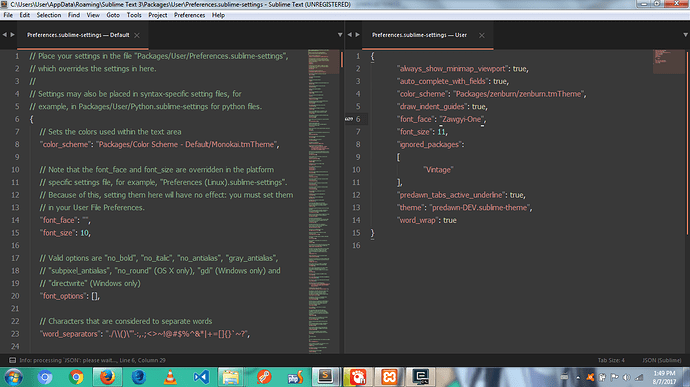Open the Tools menu

coord(134,15)
